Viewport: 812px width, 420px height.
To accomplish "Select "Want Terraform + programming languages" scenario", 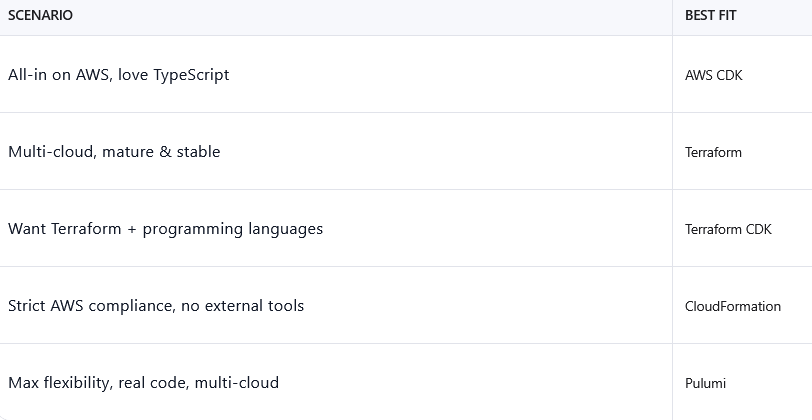I will click(x=165, y=229).
